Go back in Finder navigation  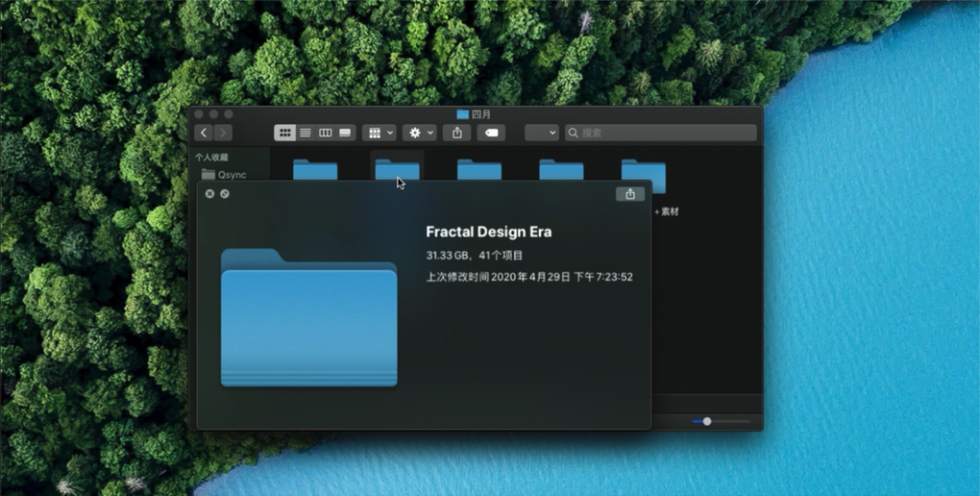pos(204,132)
